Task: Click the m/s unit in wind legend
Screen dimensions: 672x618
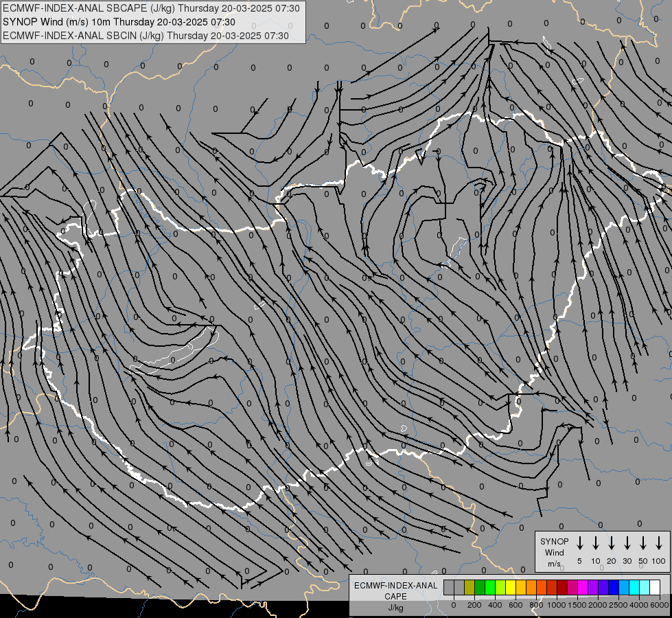Action: [554, 564]
